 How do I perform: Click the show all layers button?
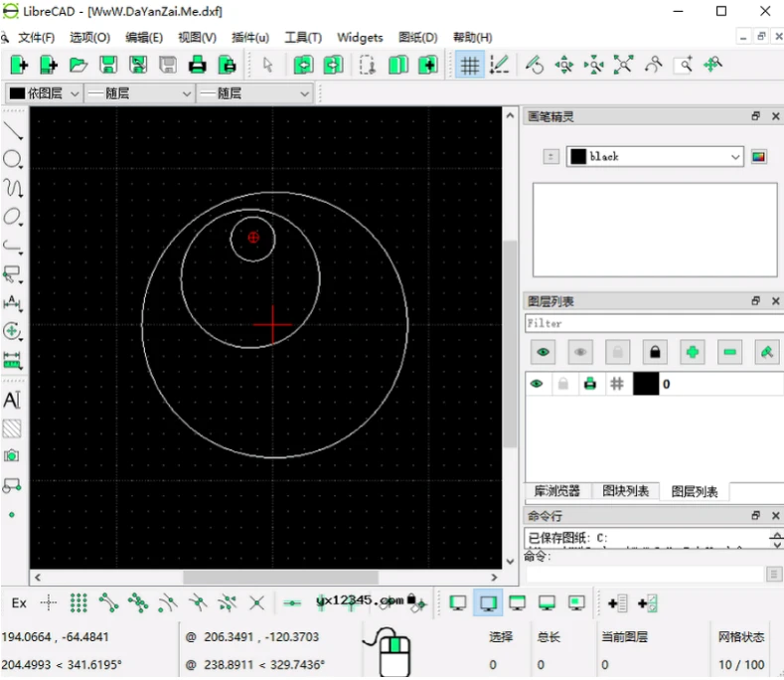pyautogui.click(x=543, y=352)
